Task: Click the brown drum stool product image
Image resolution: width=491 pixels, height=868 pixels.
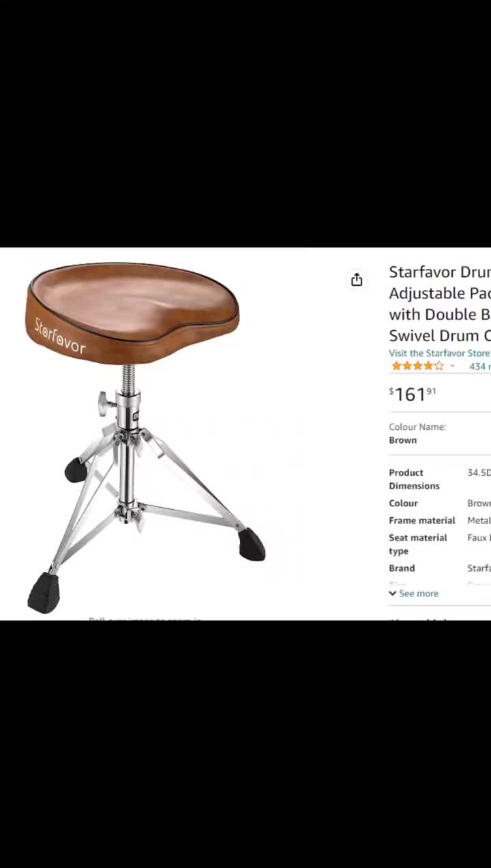Action: pyautogui.click(x=145, y=437)
